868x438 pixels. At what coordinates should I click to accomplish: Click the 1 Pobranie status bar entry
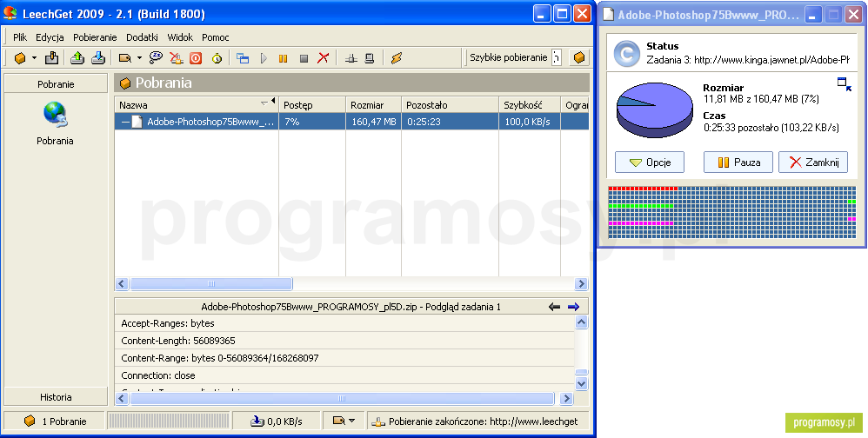coord(55,421)
